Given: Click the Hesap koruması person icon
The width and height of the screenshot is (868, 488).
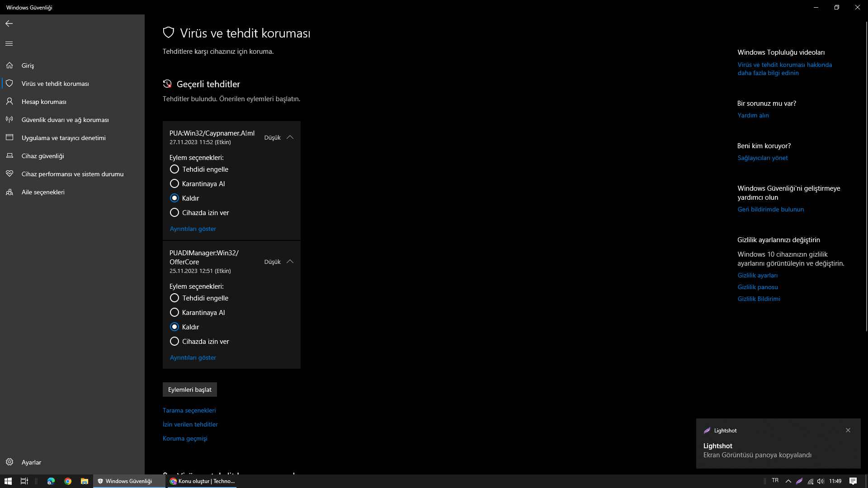Looking at the screenshot, I should tap(9, 102).
